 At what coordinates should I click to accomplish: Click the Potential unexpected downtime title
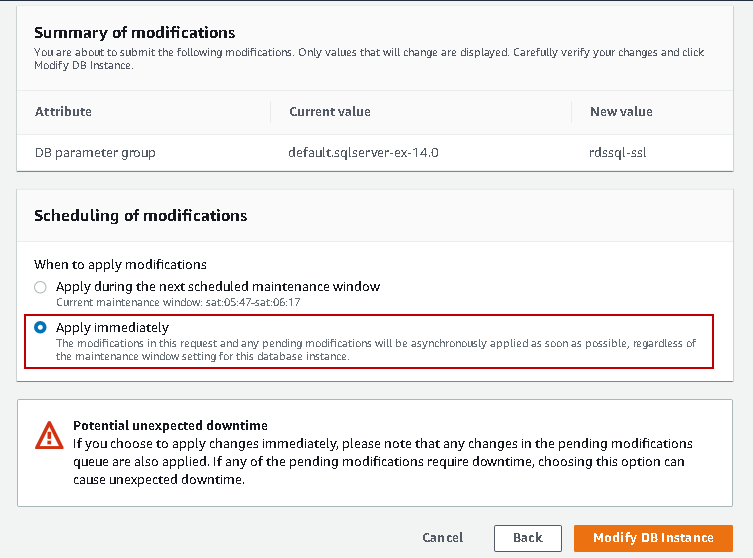point(170,425)
